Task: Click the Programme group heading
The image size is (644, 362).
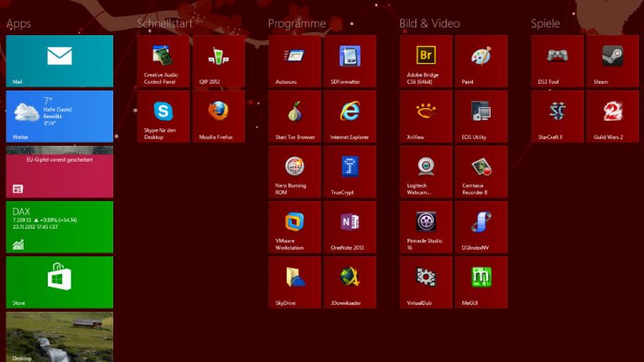Action: [x=297, y=23]
